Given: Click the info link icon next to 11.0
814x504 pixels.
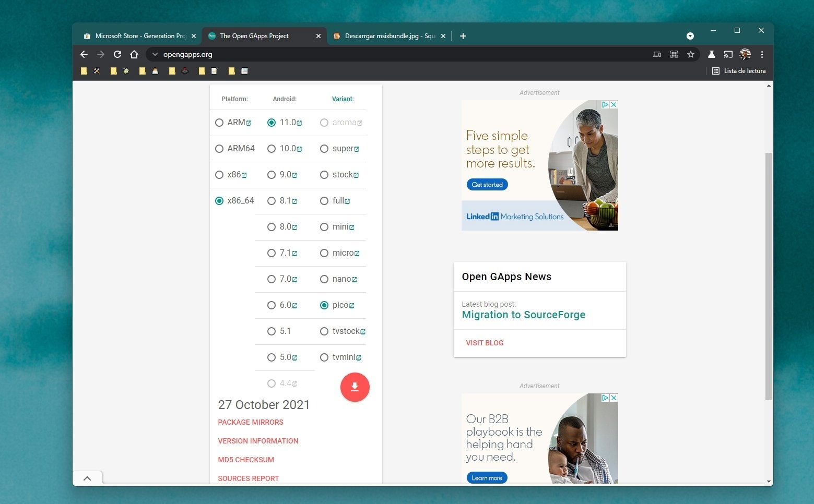Looking at the screenshot, I should pos(299,123).
